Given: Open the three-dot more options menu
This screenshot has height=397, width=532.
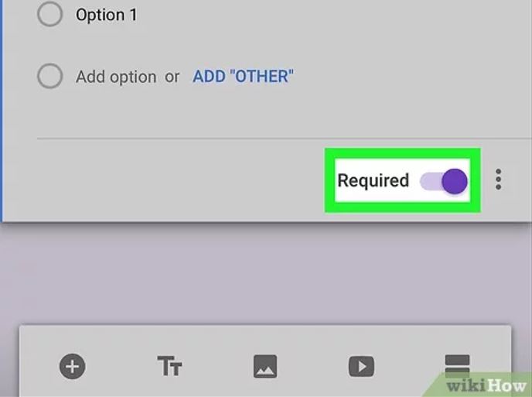Looking at the screenshot, I should pyautogui.click(x=499, y=180).
